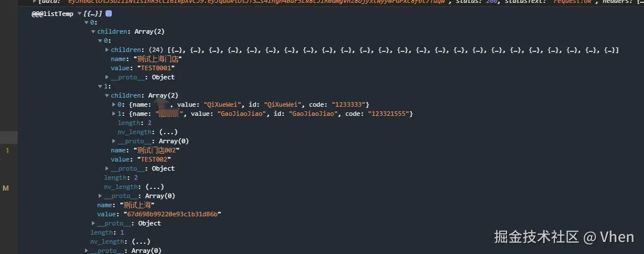Image resolution: width=644 pixels, height=254 pixels.
Task: Select the "TEST0001" value string
Action: click(x=156, y=68)
